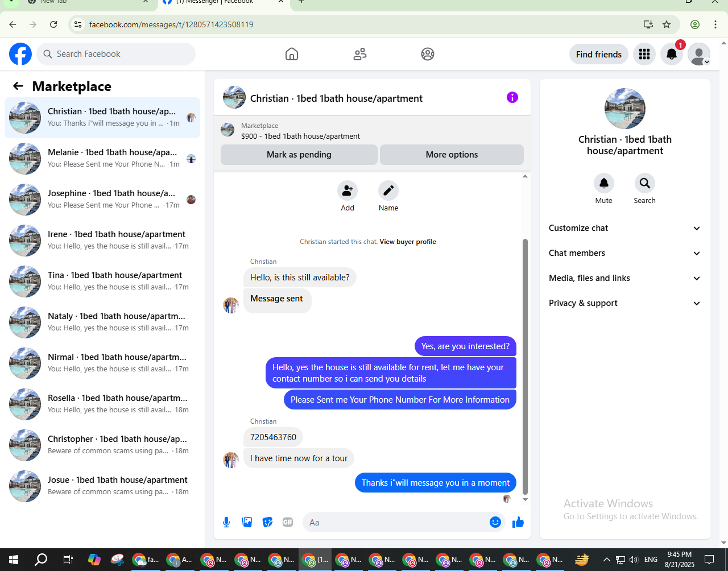The width and height of the screenshot is (728, 571).
Task: Choose a GIF icon
Action: coord(288,522)
